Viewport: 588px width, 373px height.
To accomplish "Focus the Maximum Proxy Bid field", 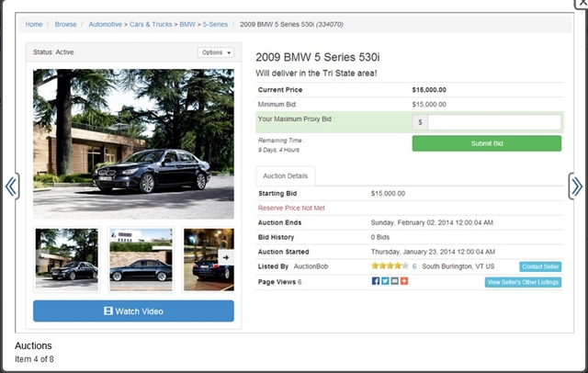I will [x=494, y=122].
